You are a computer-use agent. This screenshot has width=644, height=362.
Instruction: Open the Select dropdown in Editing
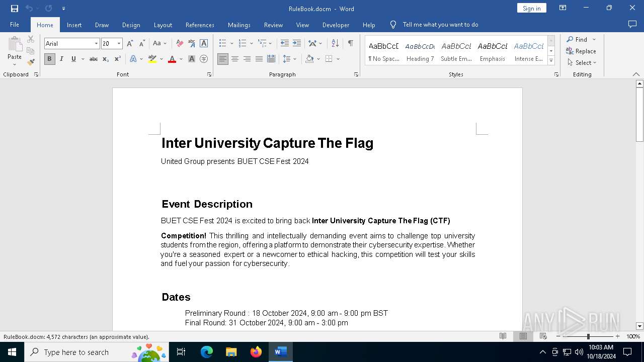click(582, 63)
